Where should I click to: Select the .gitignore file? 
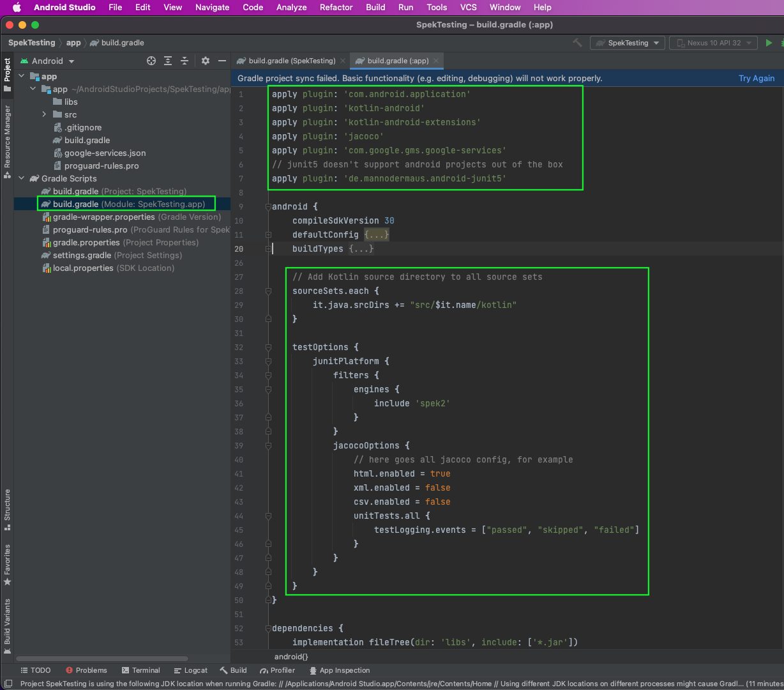[83, 127]
